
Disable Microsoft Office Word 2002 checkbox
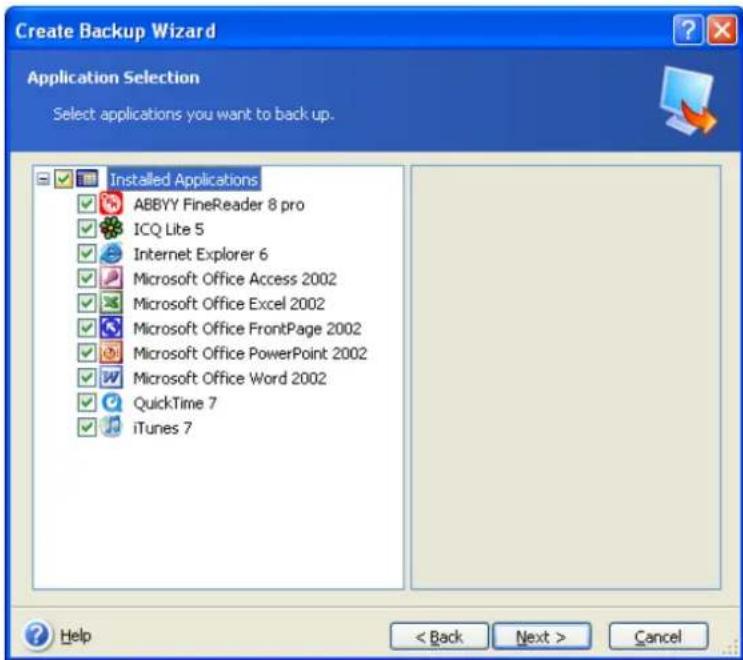[87, 378]
